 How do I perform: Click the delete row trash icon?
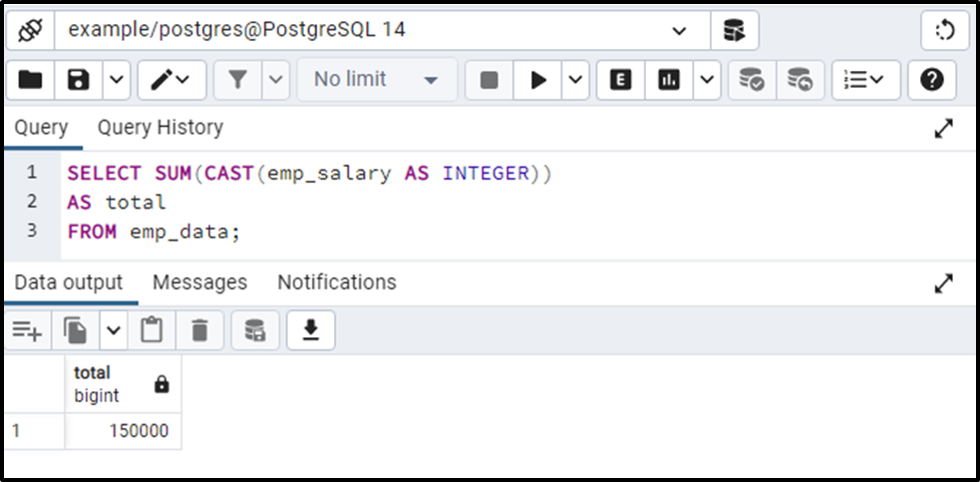tap(199, 330)
